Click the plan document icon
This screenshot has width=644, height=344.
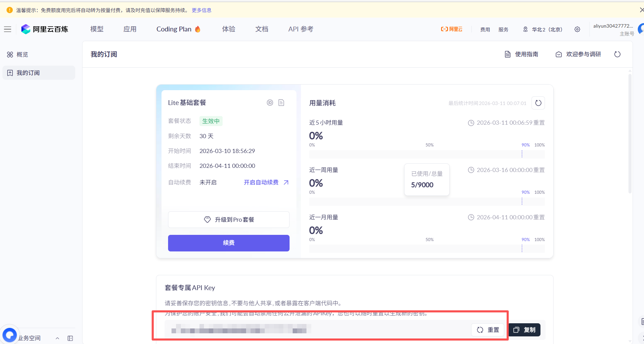pyautogui.click(x=281, y=103)
